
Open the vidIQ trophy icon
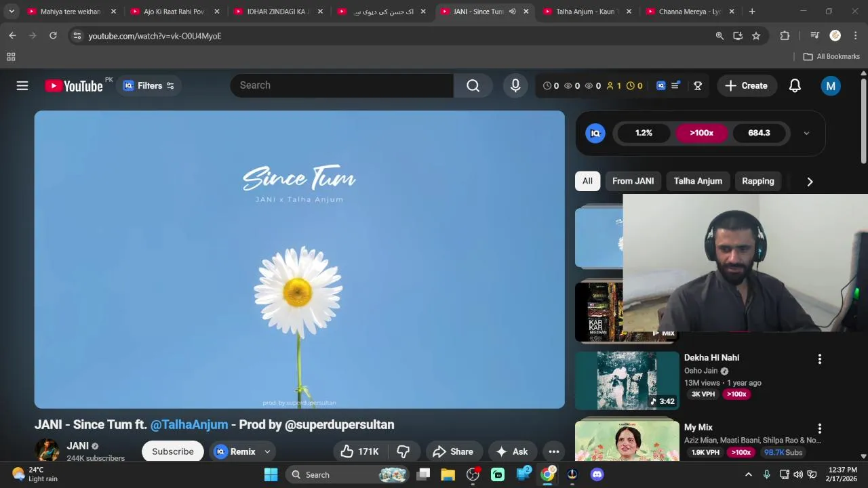pyautogui.click(x=697, y=85)
